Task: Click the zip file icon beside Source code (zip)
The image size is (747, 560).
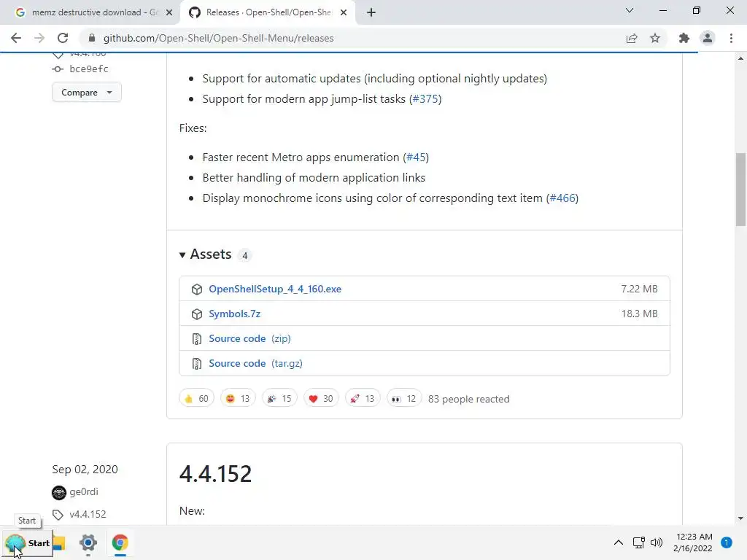Action: 197,338
